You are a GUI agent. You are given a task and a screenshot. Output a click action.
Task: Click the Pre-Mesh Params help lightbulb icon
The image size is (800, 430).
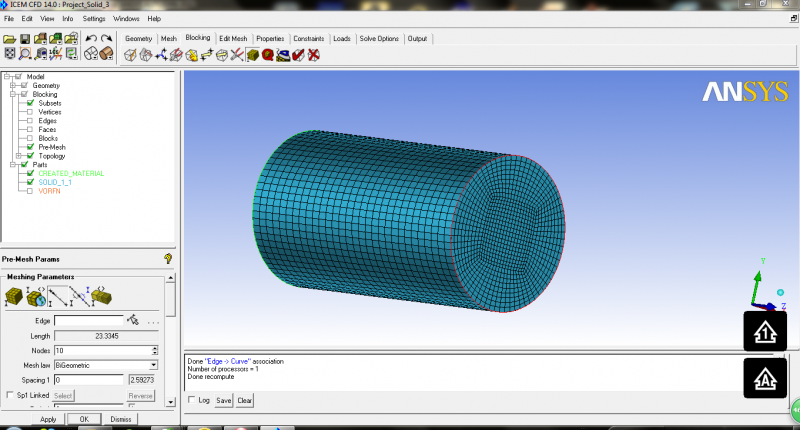(x=168, y=258)
